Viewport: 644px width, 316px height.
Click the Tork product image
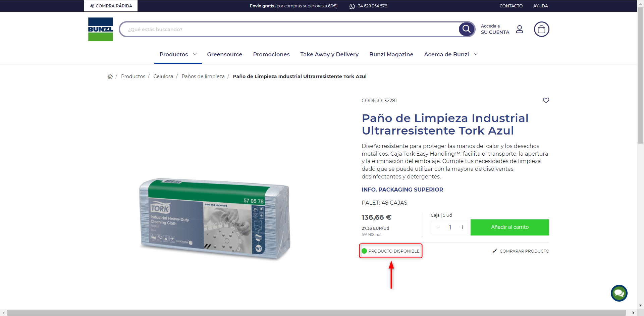point(215,219)
